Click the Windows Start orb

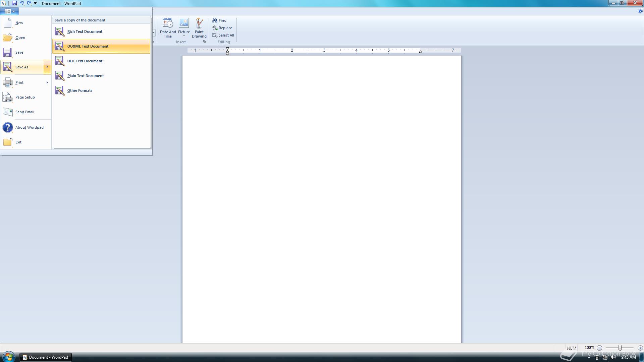[8, 357]
